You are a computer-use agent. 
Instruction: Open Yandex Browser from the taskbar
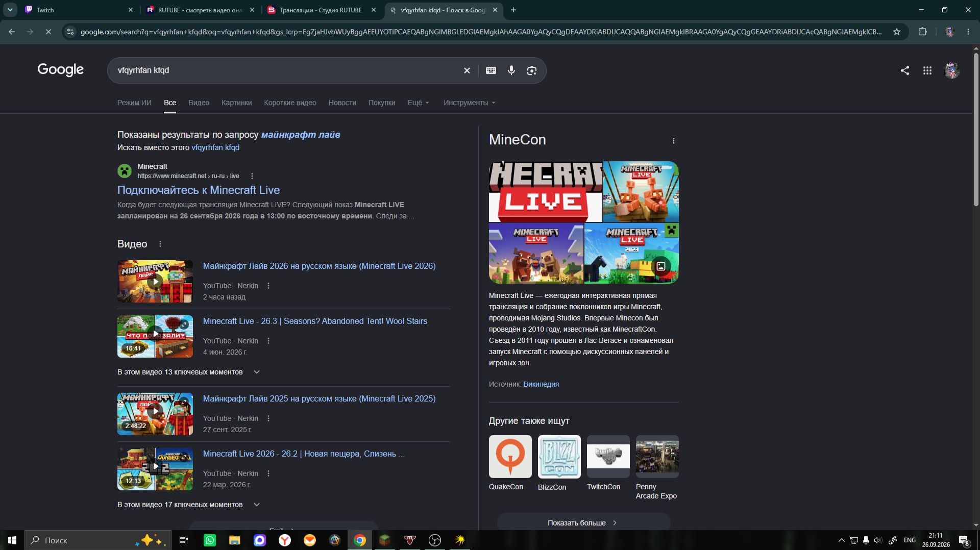[x=285, y=540]
